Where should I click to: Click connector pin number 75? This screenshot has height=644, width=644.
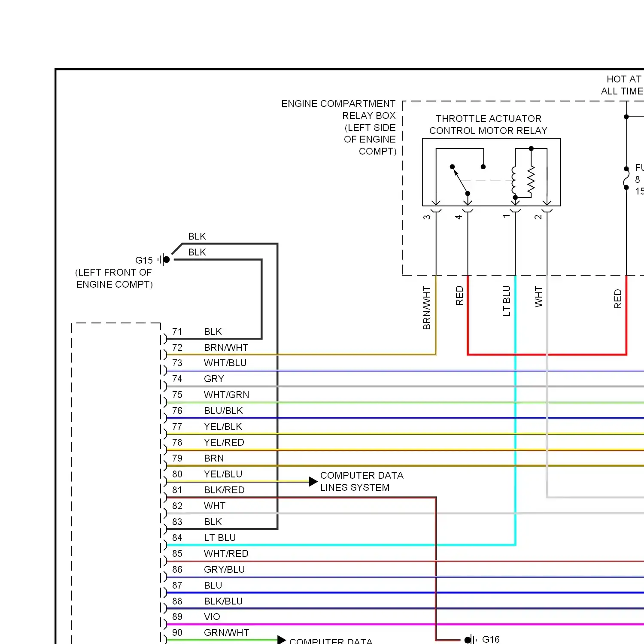point(177,395)
